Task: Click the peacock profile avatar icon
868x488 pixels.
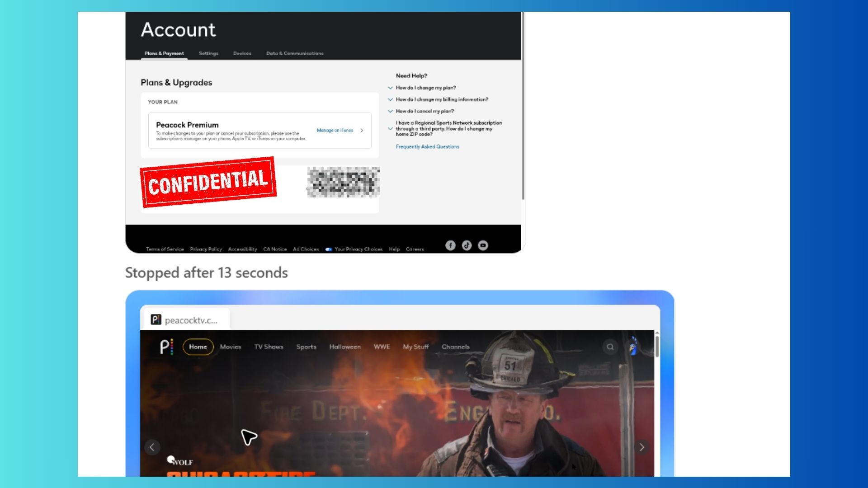Action: coord(633,347)
